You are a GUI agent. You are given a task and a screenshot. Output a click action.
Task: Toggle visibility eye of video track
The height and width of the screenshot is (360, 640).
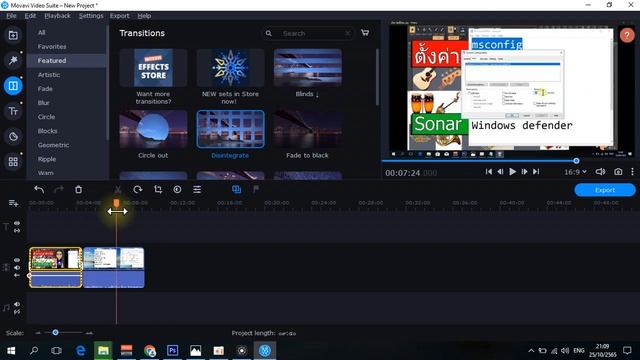tap(17, 260)
